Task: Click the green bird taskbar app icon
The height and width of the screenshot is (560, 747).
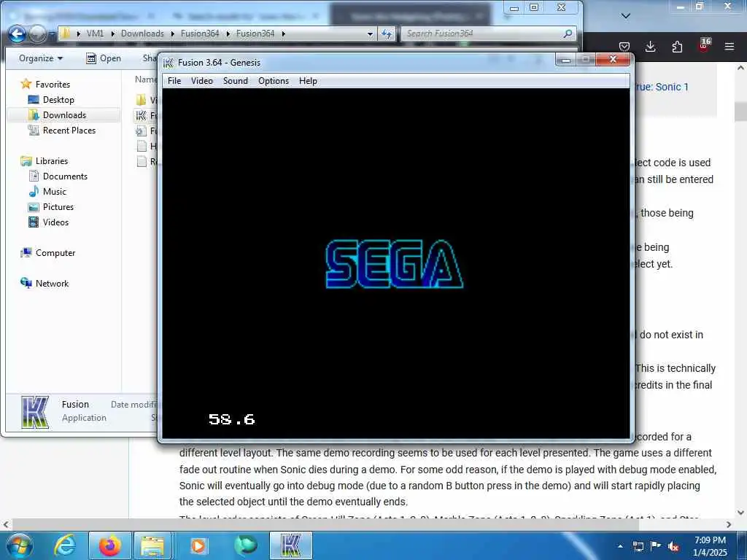Action: coord(245,545)
